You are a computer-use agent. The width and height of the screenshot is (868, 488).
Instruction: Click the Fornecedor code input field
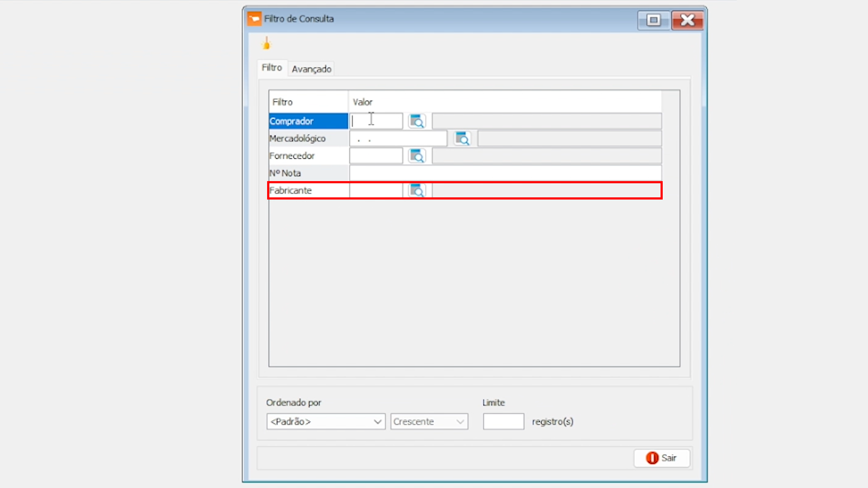[x=376, y=156]
